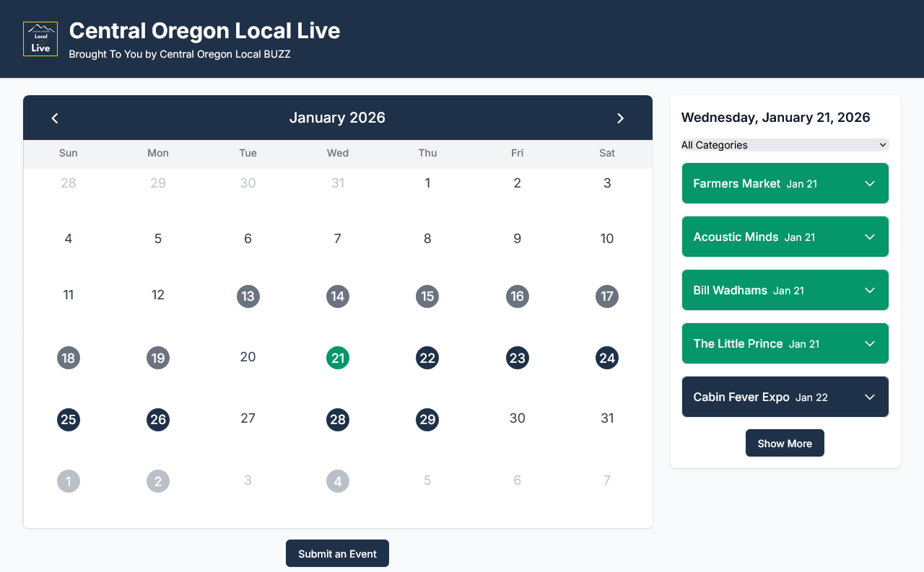Select January 26 on the calendar
The height and width of the screenshot is (572, 924).
[x=158, y=420]
